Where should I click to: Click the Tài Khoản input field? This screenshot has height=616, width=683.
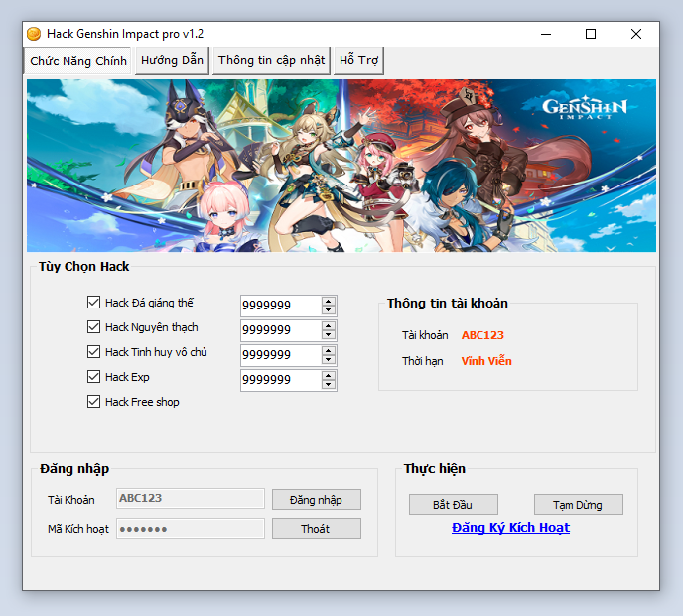click(191, 499)
